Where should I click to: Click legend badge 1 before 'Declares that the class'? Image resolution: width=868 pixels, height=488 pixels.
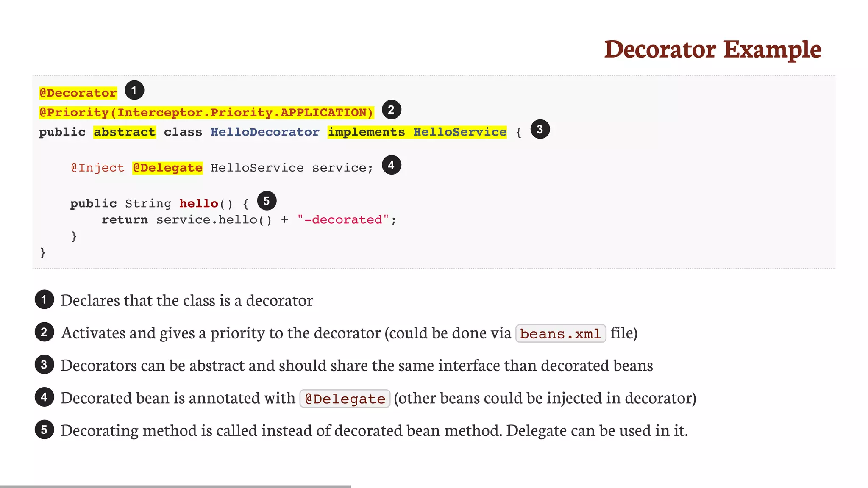pyautogui.click(x=44, y=299)
